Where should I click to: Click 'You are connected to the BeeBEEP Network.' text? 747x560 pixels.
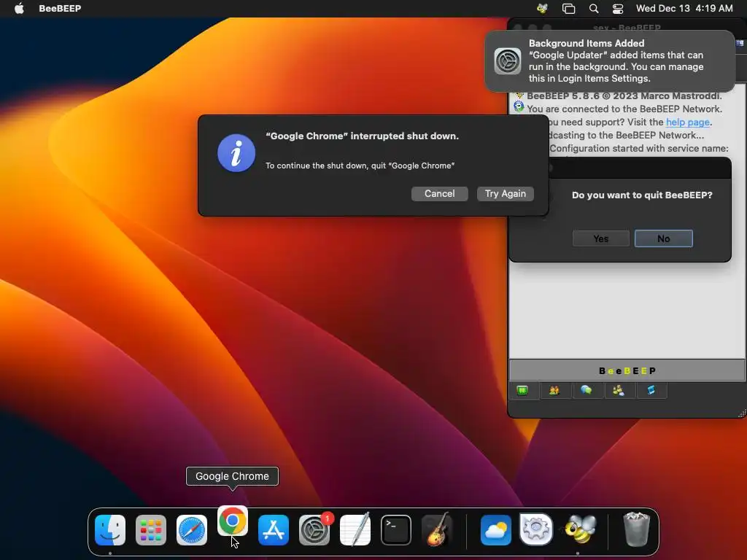(624, 109)
